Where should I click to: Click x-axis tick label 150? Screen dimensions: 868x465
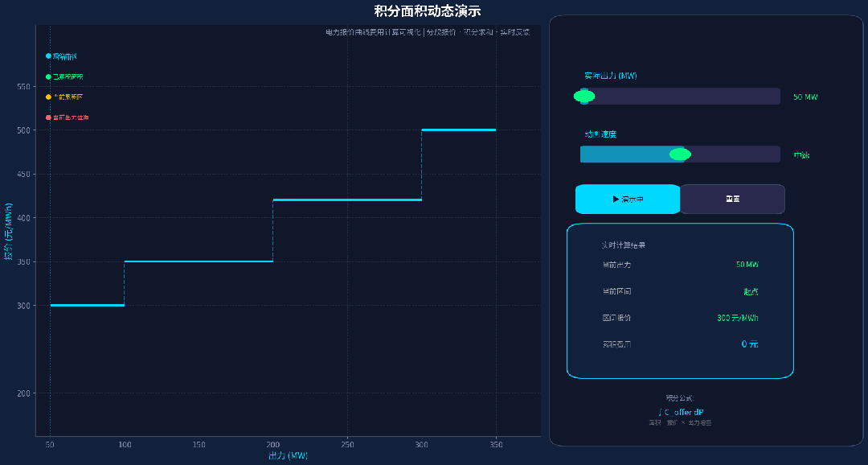[199, 445]
